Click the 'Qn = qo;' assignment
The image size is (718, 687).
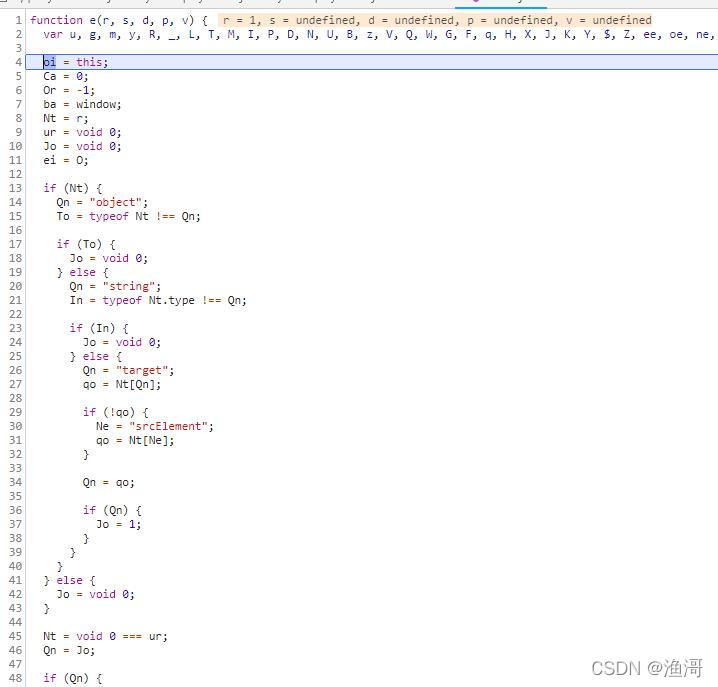[x=108, y=482]
